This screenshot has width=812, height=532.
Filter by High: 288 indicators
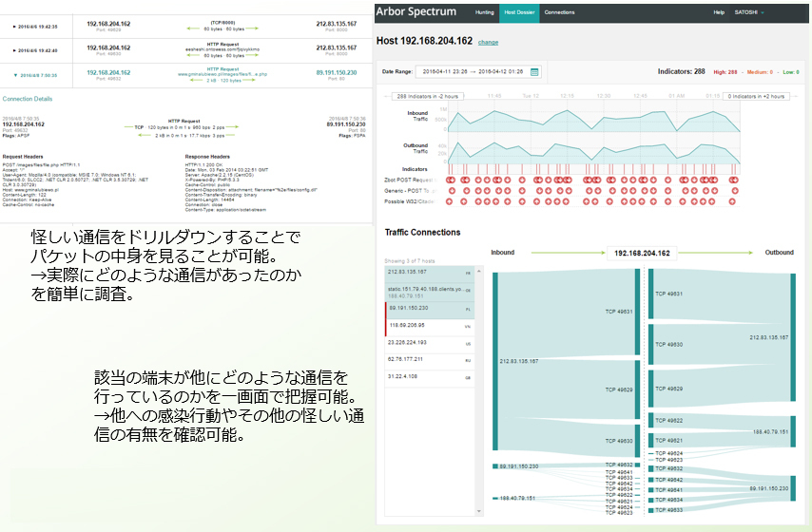(x=725, y=72)
